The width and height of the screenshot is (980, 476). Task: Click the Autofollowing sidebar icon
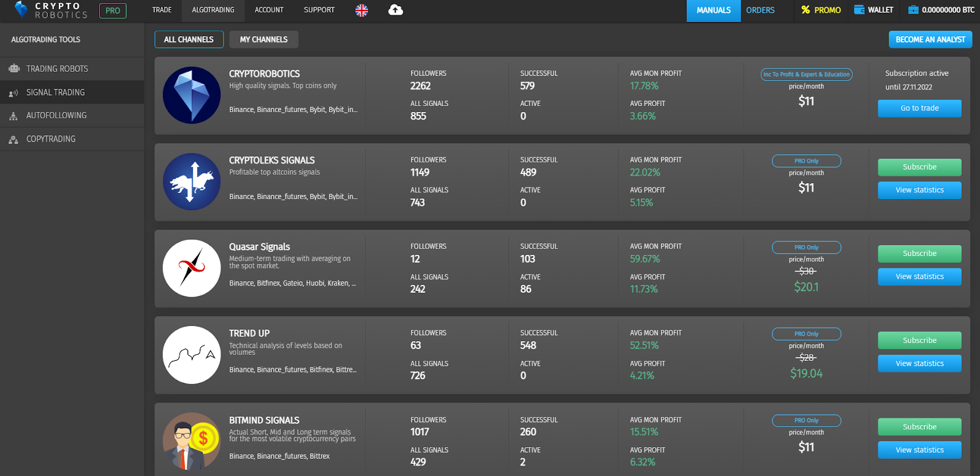(x=13, y=116)
